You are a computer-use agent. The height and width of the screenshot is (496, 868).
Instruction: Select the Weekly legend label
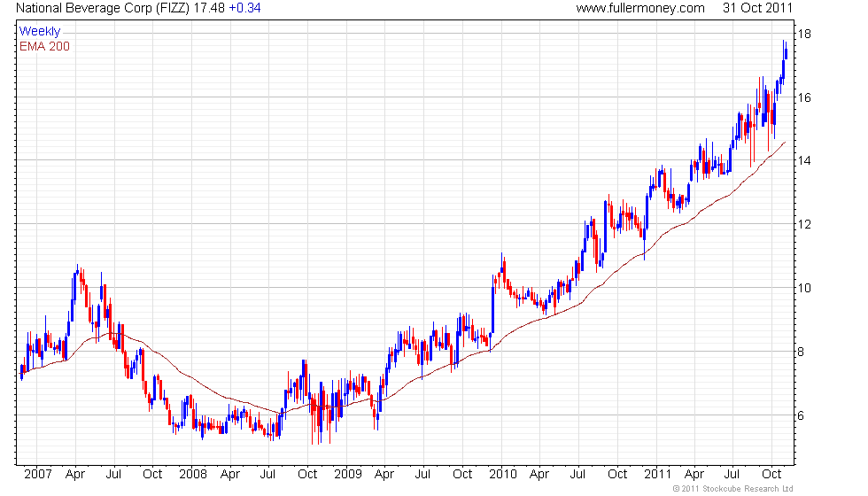(x=40, y=32)
